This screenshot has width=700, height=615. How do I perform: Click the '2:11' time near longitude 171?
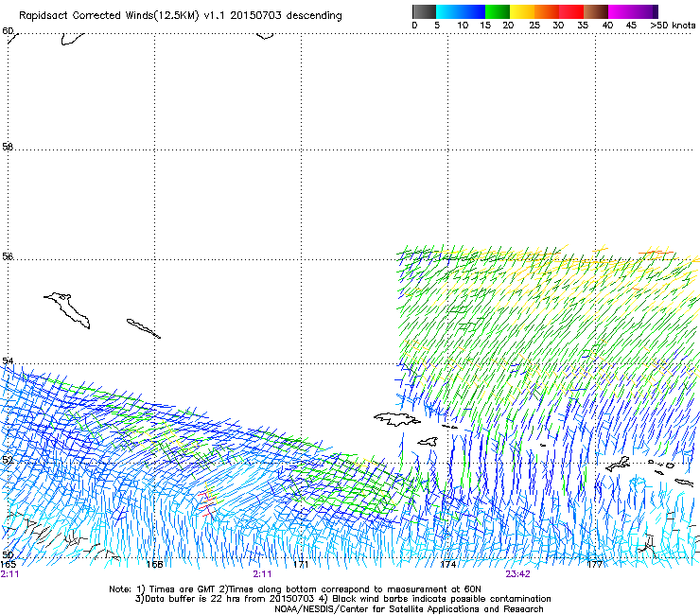click(x=262, y=574)
